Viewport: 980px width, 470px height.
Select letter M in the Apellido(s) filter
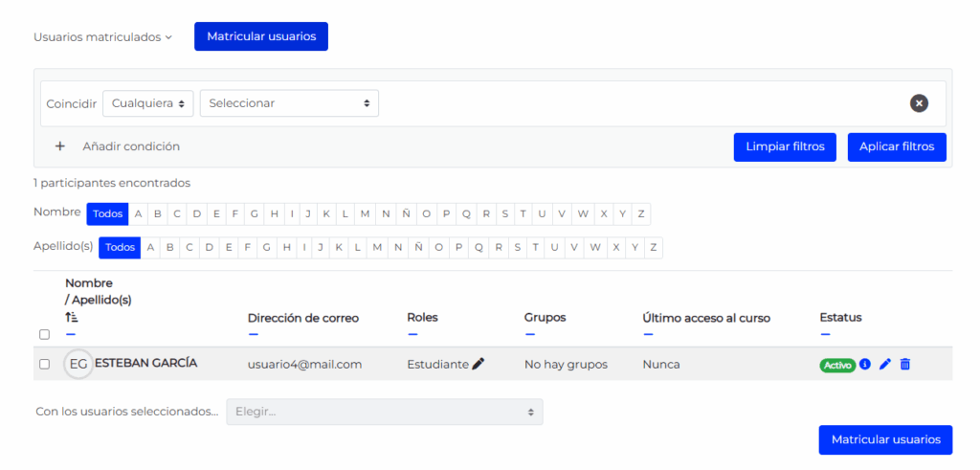point(378,248)
